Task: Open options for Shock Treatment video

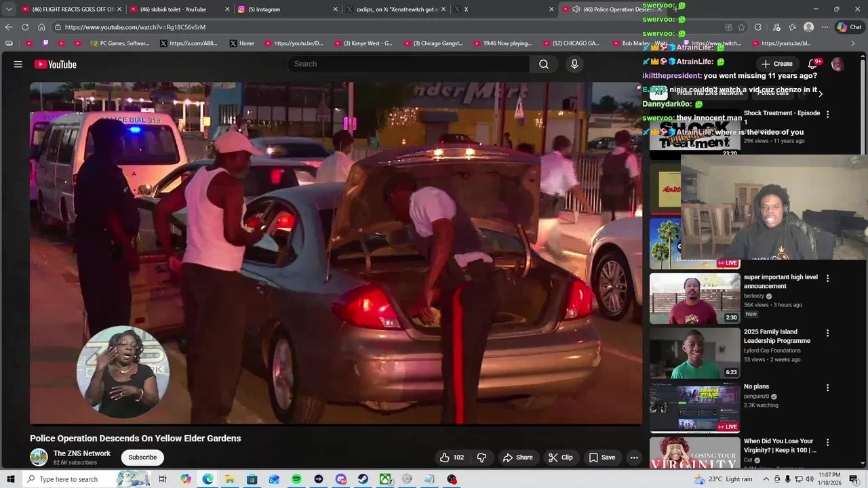Action: (827, 114)
